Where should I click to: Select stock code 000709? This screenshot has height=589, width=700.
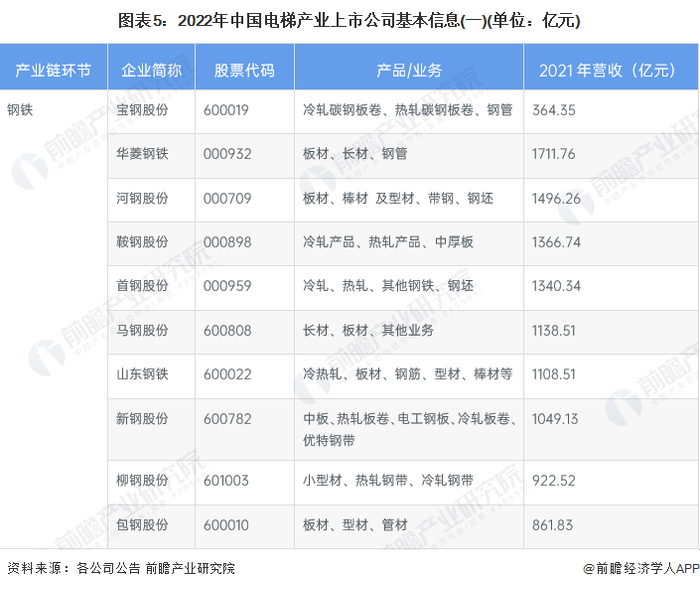coord(227,198)
